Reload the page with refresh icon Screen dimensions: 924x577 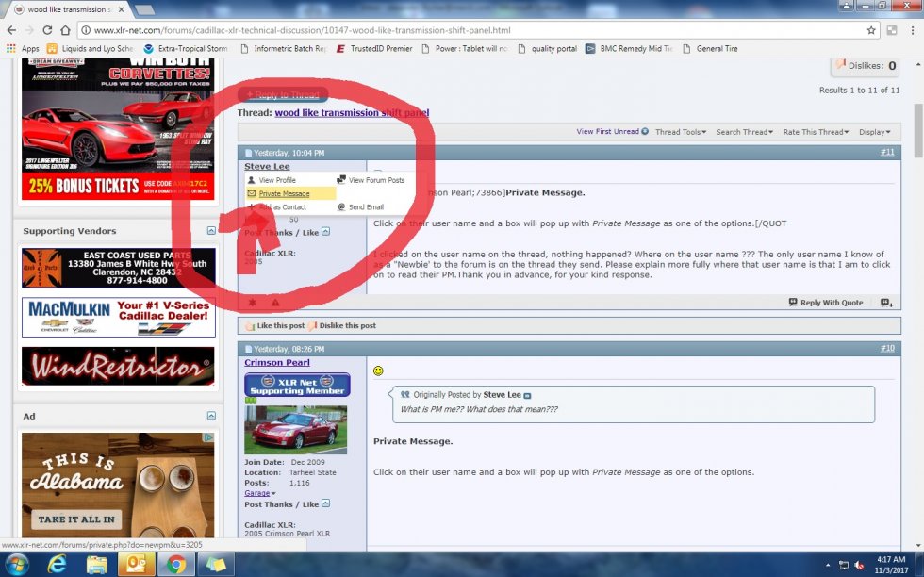[48, 30]
